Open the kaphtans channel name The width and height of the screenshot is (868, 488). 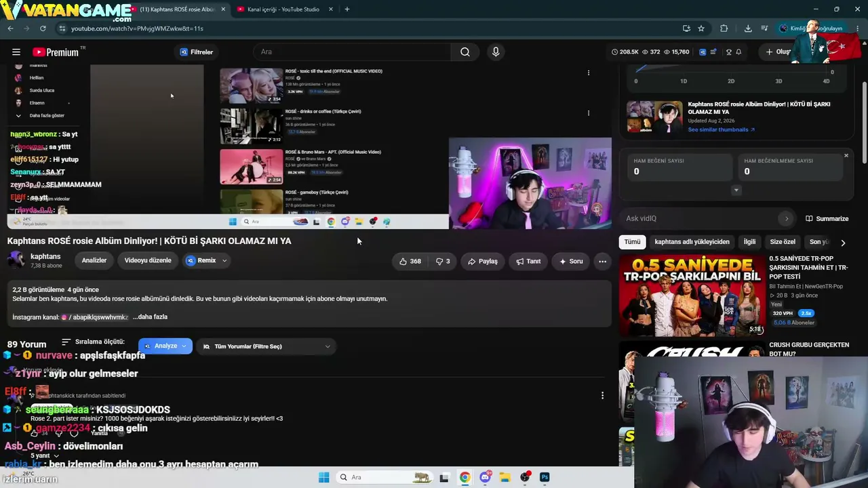coord(45,257)
